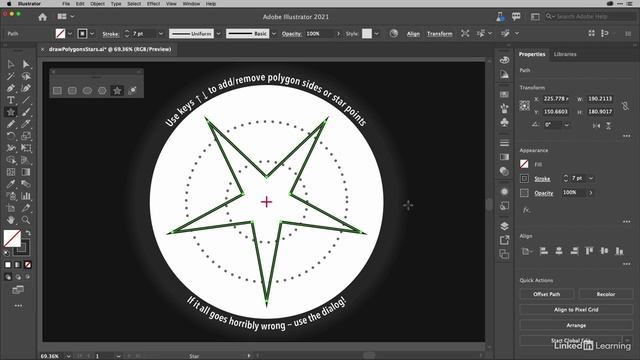Open the Object menu
Image resolution: width=640 pixels, height=360 pixels.
coord(97,4)
